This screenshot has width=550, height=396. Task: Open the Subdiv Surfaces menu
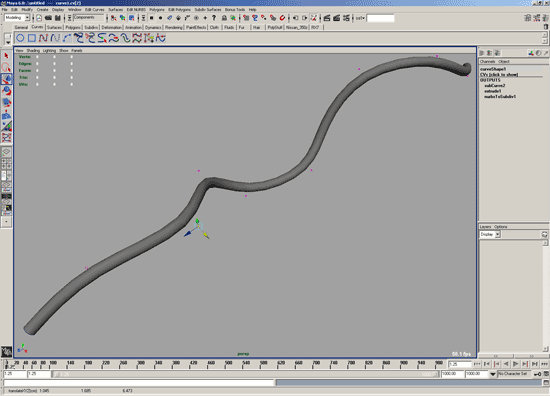[x=208, y=9]
